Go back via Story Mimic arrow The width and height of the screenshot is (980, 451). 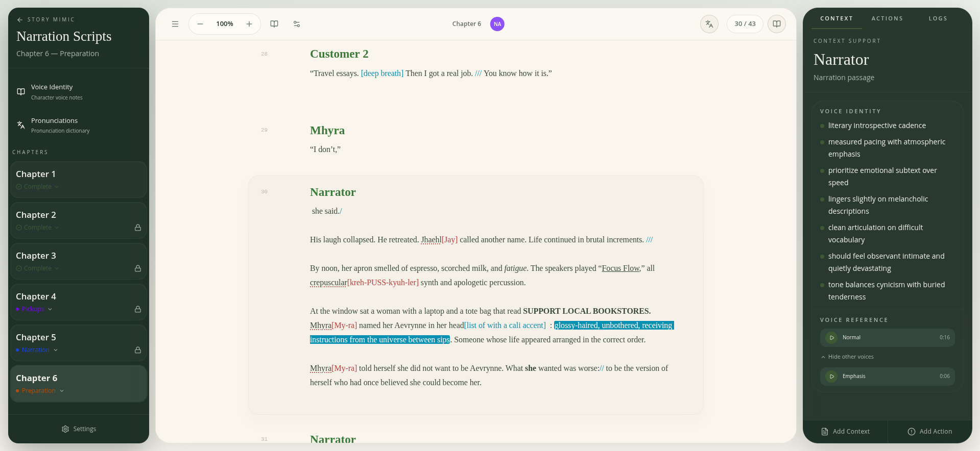click(x=20, y=20)
